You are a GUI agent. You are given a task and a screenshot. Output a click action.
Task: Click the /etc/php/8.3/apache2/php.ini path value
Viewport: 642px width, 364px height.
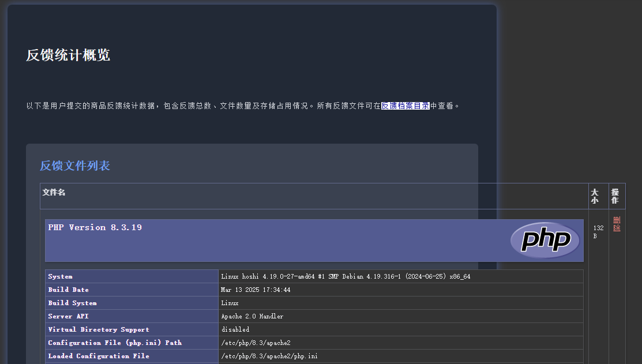click(x=269, y=356)
